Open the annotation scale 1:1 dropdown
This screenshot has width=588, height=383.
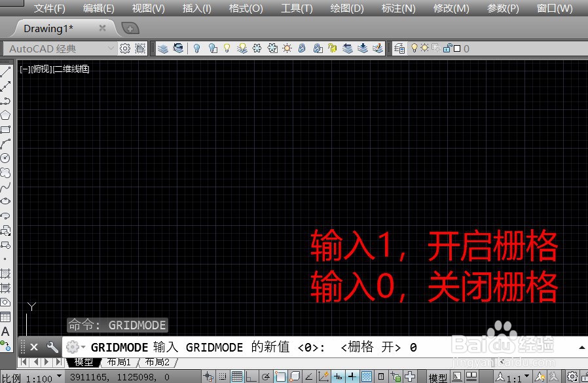(527, 376)
